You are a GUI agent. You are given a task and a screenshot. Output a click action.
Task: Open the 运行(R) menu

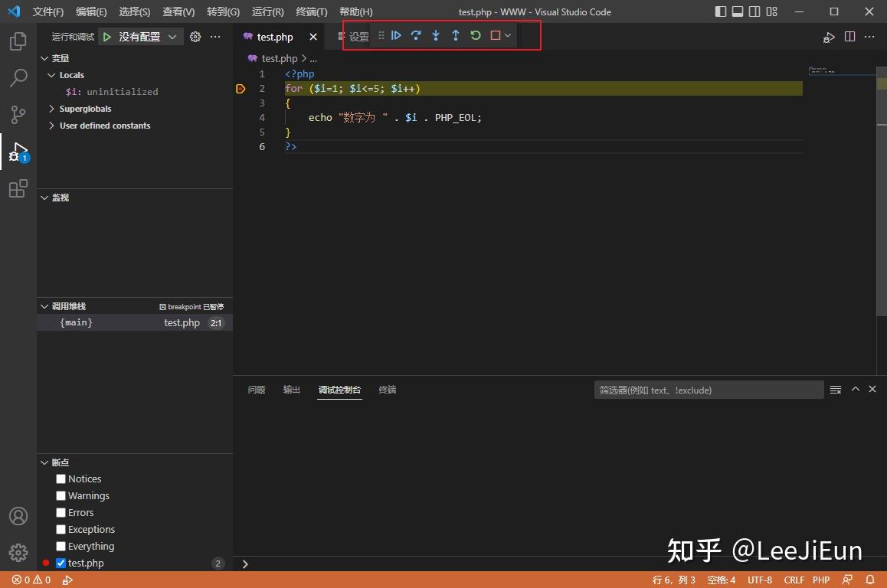pos(267,11)
